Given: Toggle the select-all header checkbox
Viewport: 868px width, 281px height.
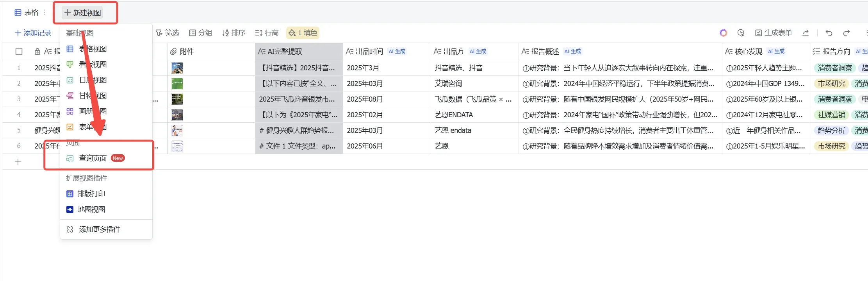Looking at the screenshot, I should pyautogui.click(x=19, y=51).
